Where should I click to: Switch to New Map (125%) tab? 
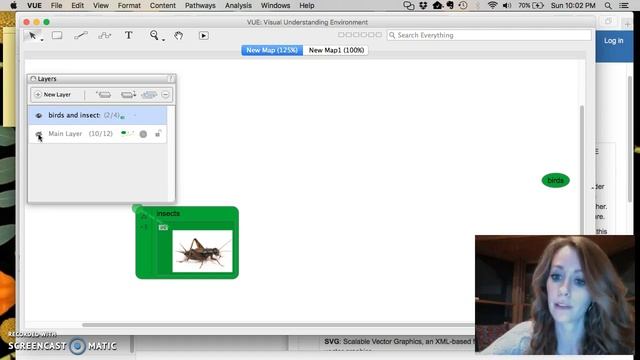272,50
